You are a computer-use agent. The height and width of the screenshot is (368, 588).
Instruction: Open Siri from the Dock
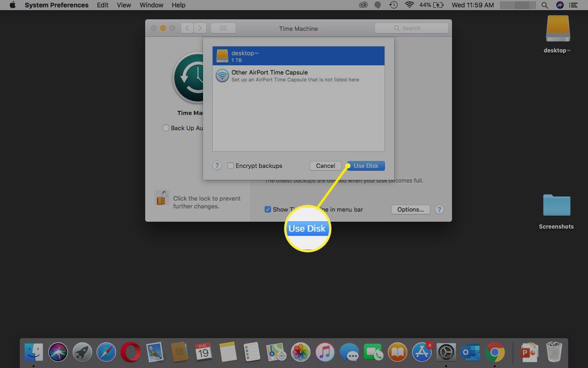click(58, 353)
